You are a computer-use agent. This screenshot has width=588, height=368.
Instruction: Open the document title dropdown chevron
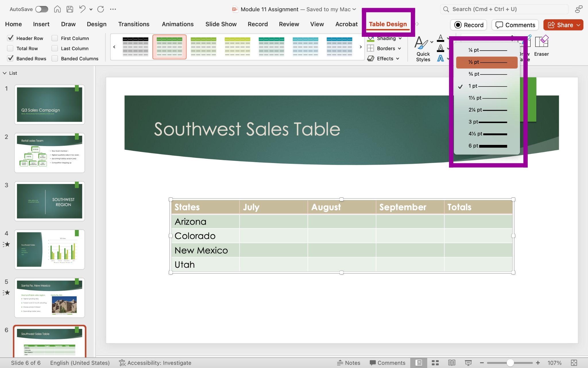(x=354, y=9)
